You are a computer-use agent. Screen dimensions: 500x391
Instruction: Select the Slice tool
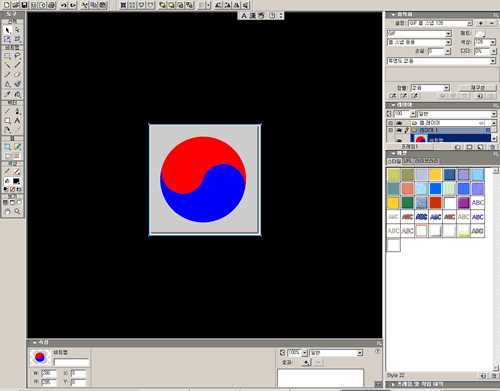click(17, 146)
